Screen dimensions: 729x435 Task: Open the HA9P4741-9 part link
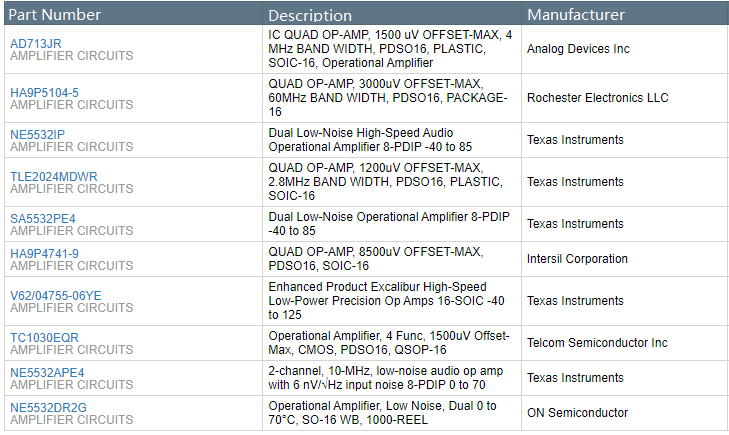coord(44,253)
